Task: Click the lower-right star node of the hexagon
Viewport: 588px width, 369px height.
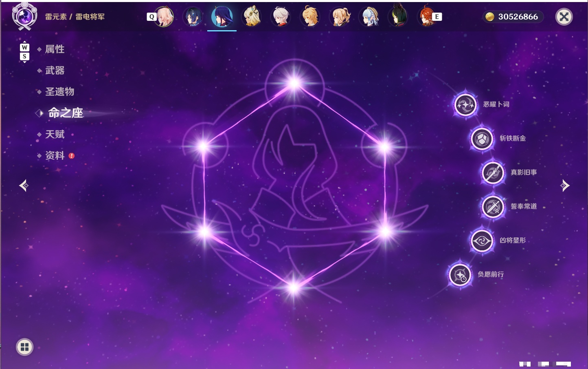Action: coord(384,232)
